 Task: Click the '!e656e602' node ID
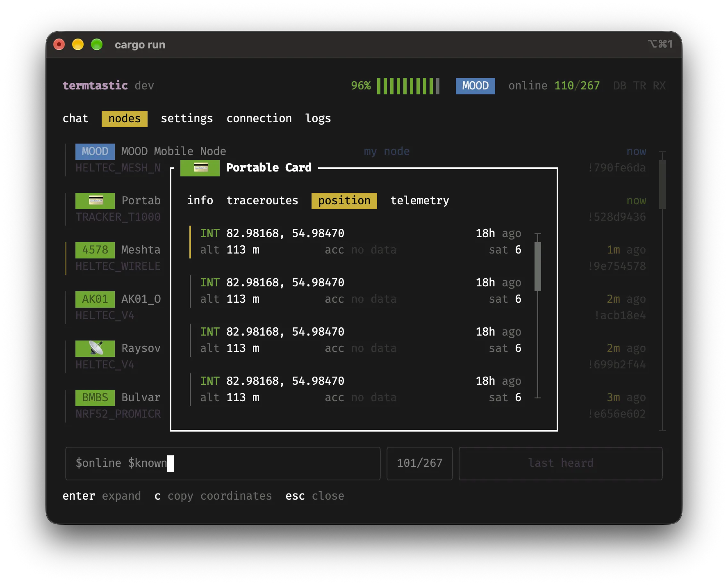click(x=617, y=414)
